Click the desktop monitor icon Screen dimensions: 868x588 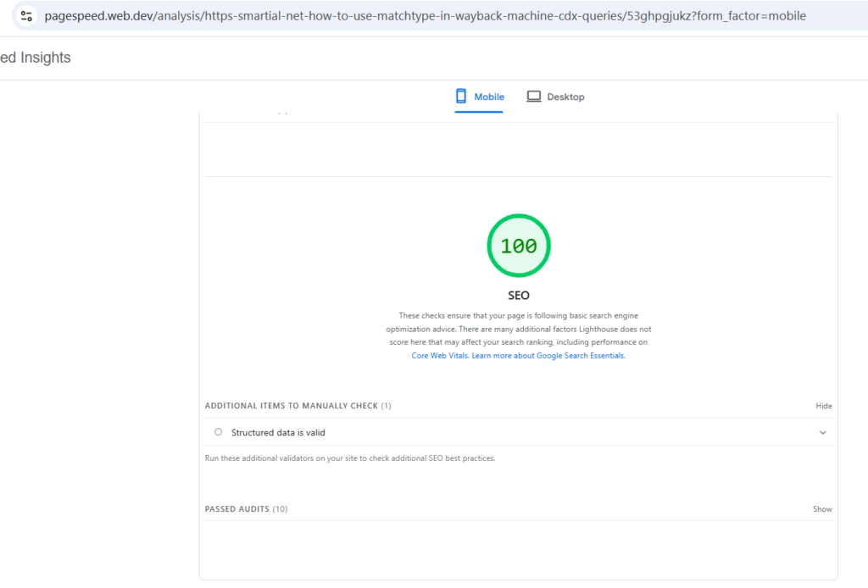point(534,97)
